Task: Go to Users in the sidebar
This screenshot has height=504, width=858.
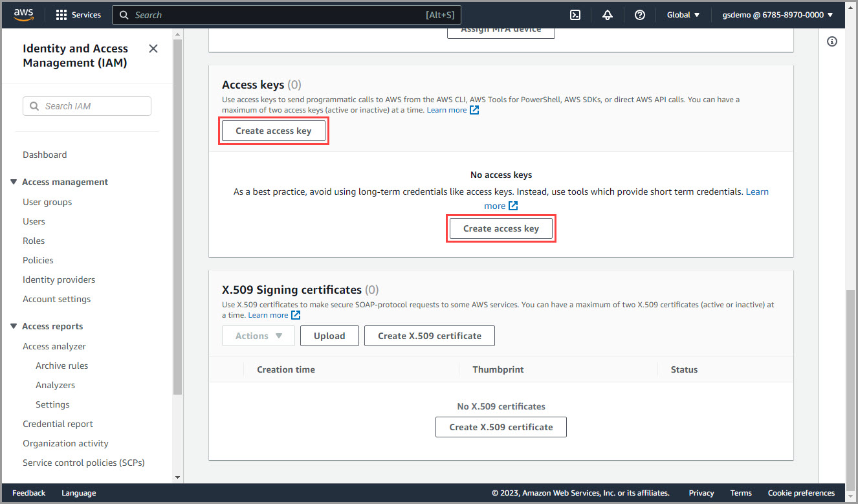Action: coord(34,221)
